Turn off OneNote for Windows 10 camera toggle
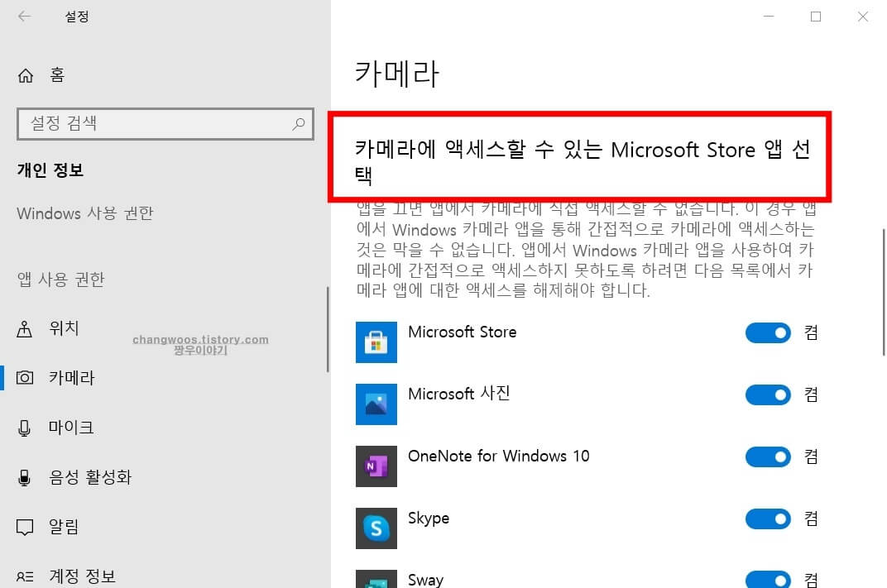Viewport: 887px width, 588px height. [768, 457]
